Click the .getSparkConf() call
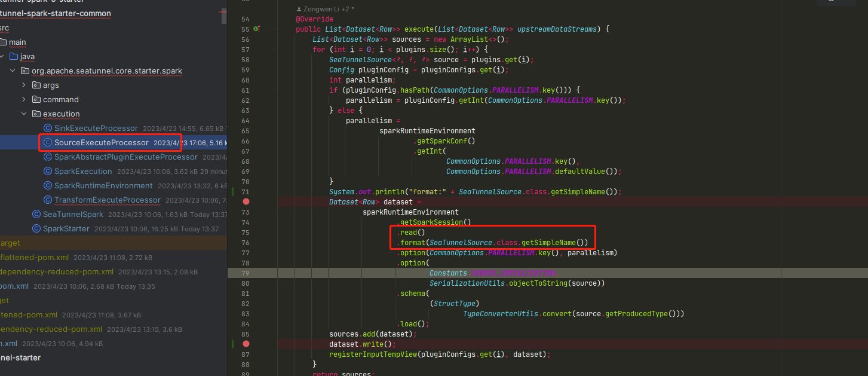This screenshot has height=376, width=868. click(444, 141)
